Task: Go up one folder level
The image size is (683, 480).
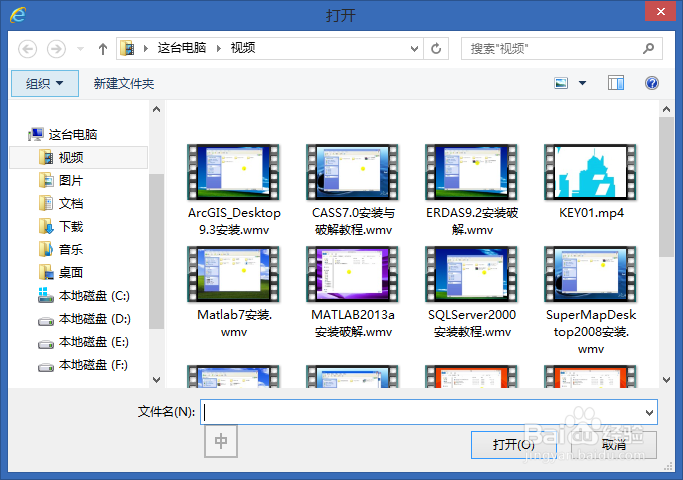Action: pos(103,49)
